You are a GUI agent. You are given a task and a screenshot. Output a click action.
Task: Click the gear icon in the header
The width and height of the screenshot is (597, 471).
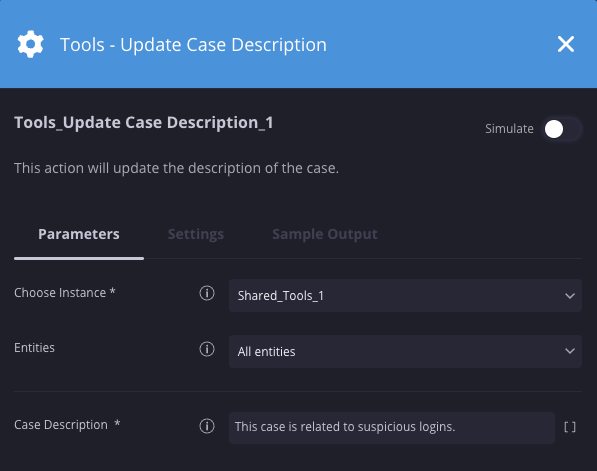tap(30, 44)
